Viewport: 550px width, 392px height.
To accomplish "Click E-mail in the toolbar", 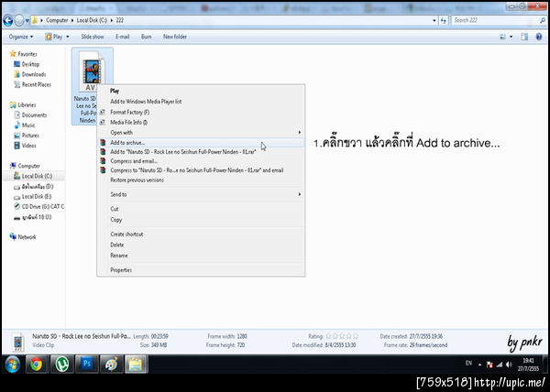I will 123,37.
